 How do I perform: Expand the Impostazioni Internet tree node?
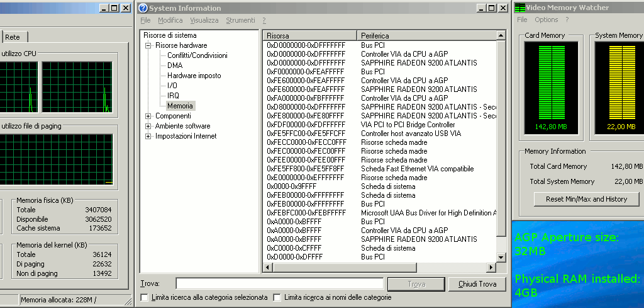tap(148, 137)
